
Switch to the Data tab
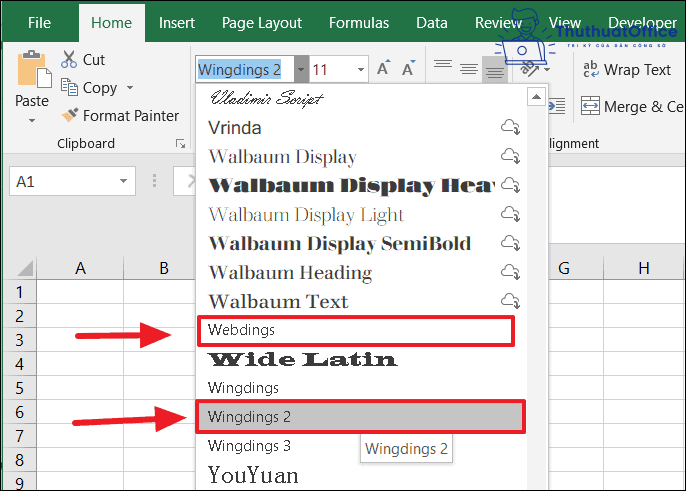pyautogui.click(x=432, y=23)
